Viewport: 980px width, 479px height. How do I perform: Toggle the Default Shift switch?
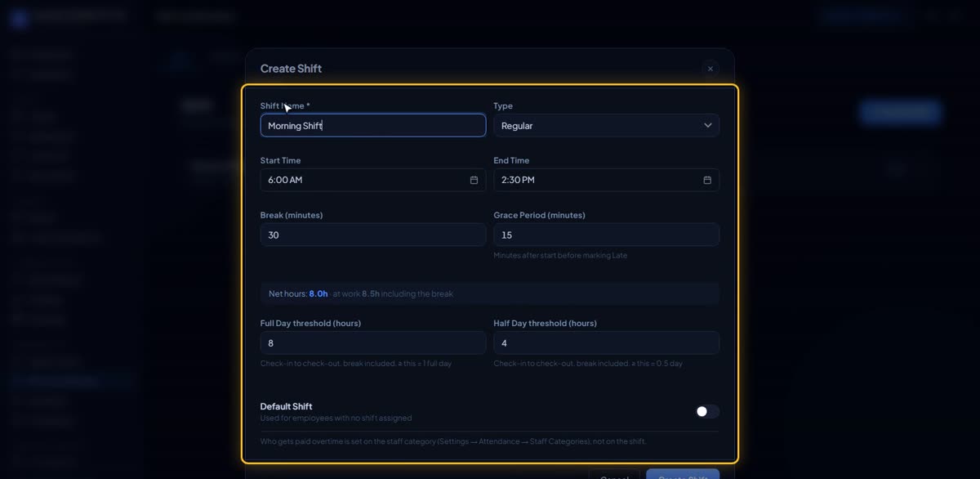tap(707, 411)
